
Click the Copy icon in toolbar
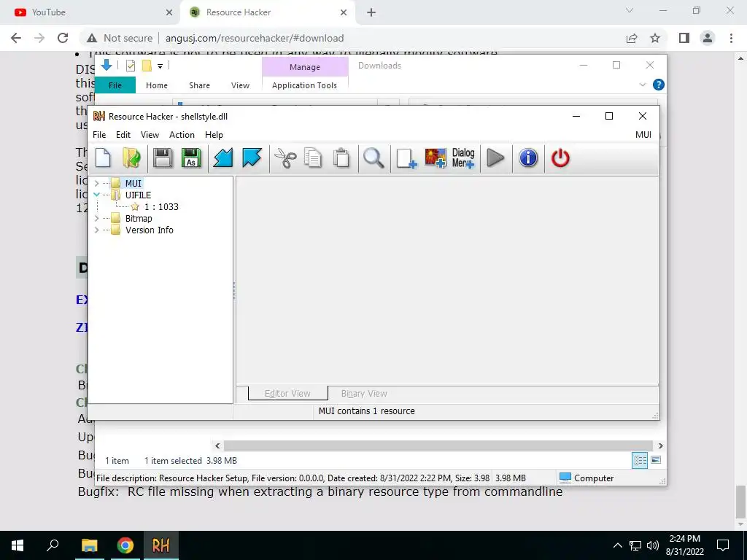(313, 158)
